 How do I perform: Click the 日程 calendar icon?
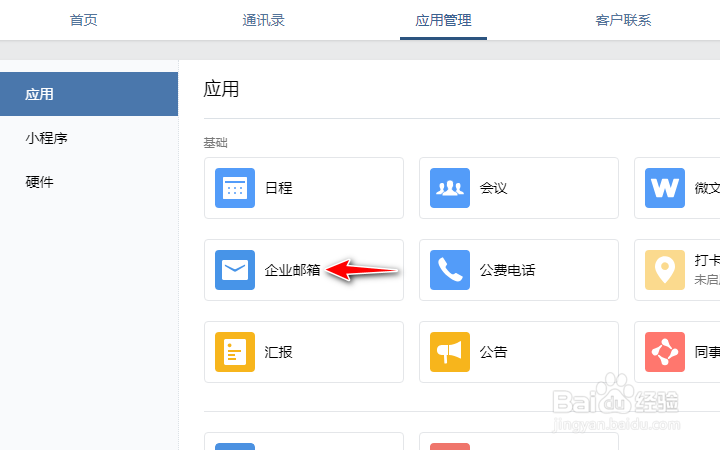[235, 188]
